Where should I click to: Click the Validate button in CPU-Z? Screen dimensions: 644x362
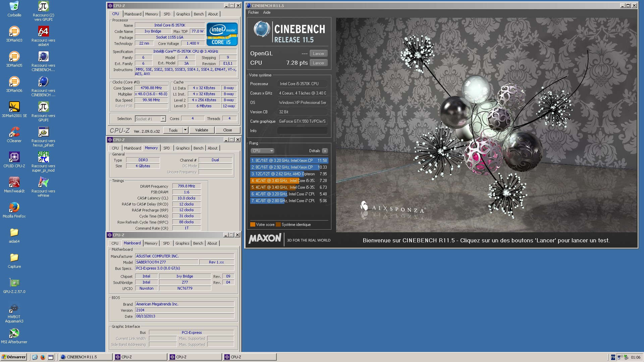point(202,130)
